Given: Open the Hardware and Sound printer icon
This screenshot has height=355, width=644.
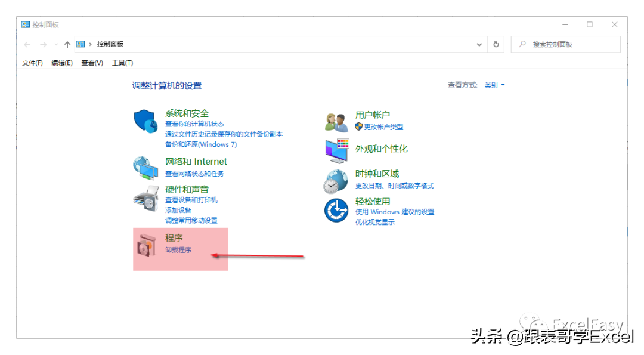Looking at the screenshot, I should 146,199.
